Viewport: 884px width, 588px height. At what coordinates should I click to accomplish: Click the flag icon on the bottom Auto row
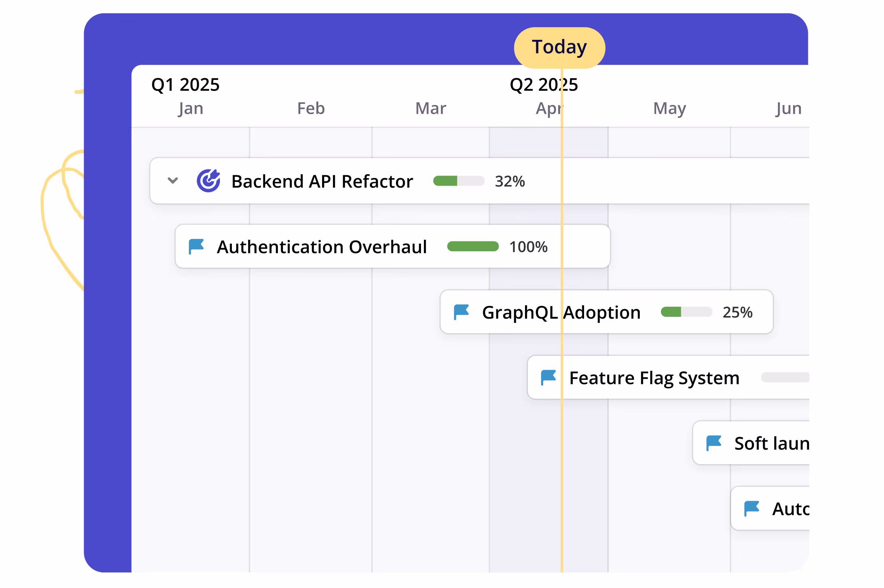pos(751,509)
